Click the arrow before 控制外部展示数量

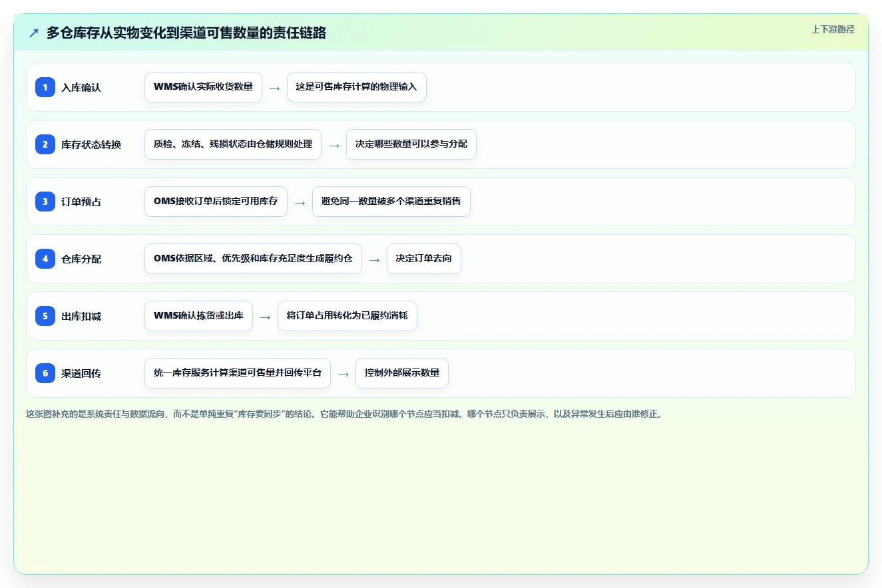coord(343,374)
